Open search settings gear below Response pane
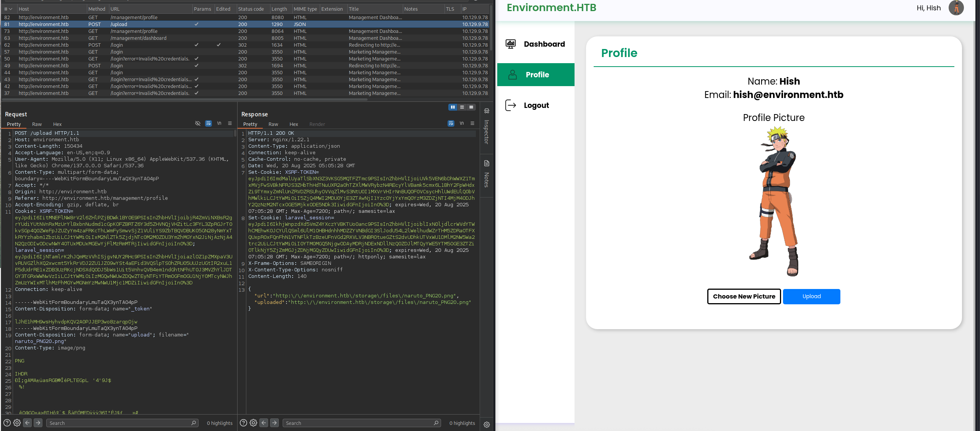This screenshot has height=431, width=980. [253, 423]
